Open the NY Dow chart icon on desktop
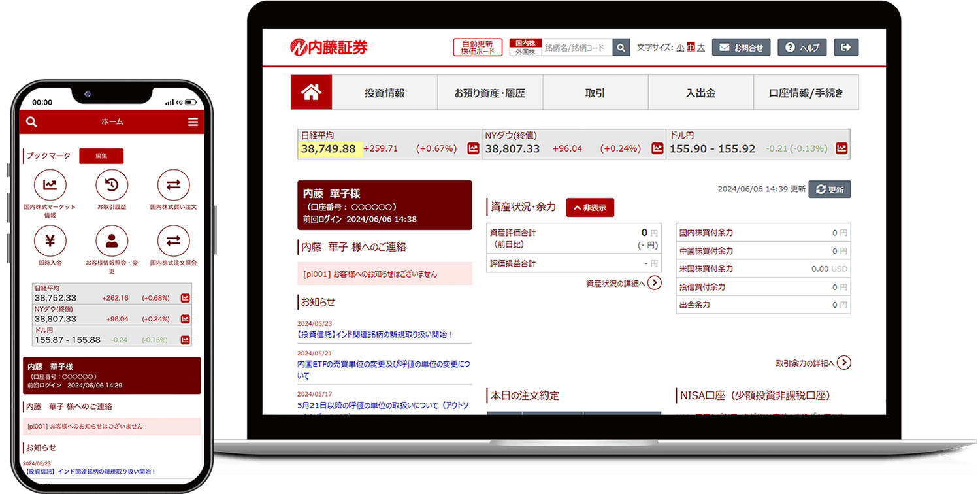 pyautogui.click(x=657, y=149)
